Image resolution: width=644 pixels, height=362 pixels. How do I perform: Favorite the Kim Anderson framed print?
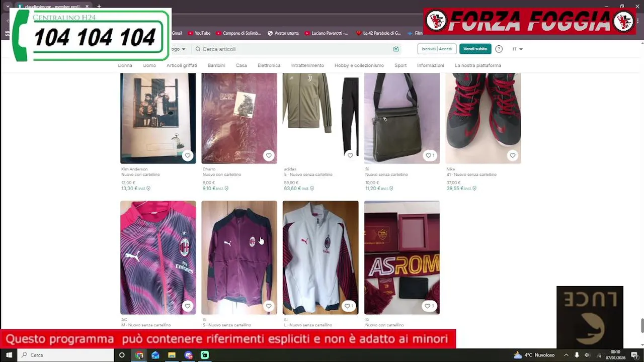[x=188, y=155]
